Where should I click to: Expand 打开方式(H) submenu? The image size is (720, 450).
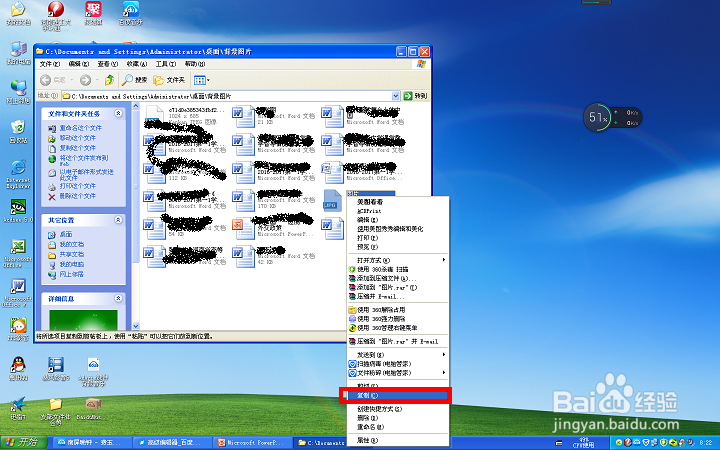coord(398,260)
